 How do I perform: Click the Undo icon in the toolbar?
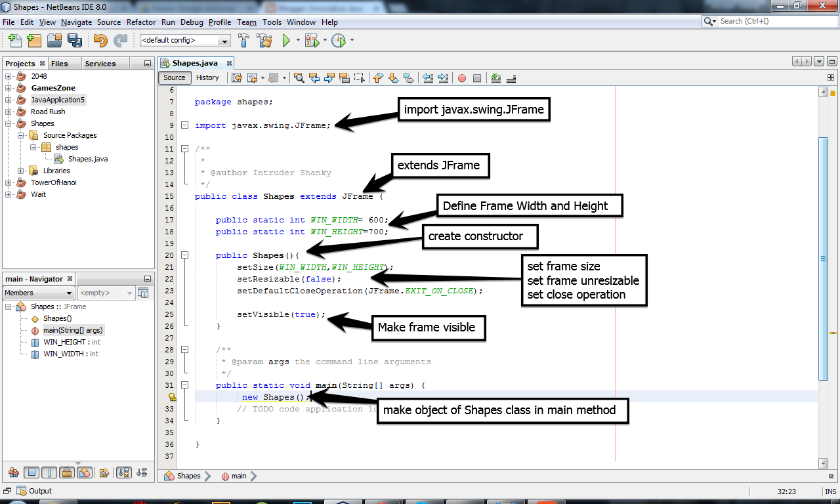[x=101, y=40]
